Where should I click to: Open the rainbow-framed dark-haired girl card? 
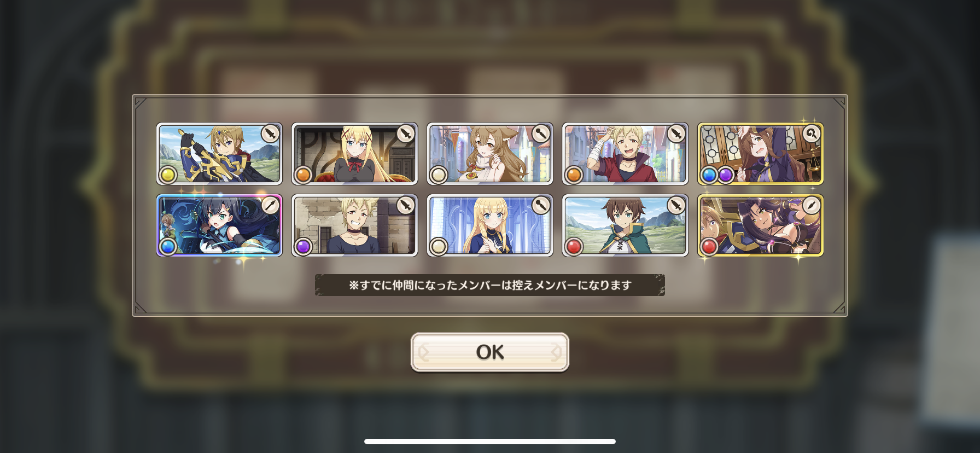tap(219, 225)
